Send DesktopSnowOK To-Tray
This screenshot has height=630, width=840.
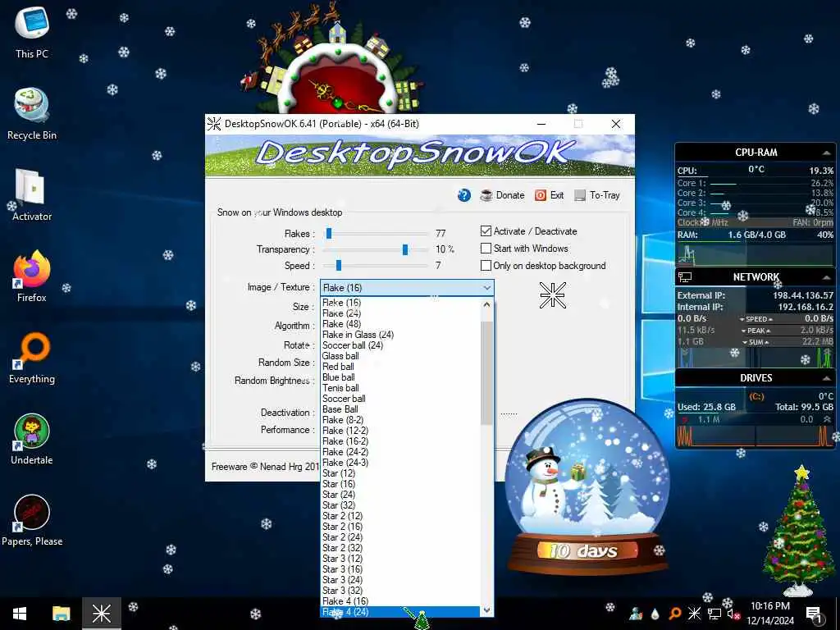pyautogui.click(x=597, y=195)
